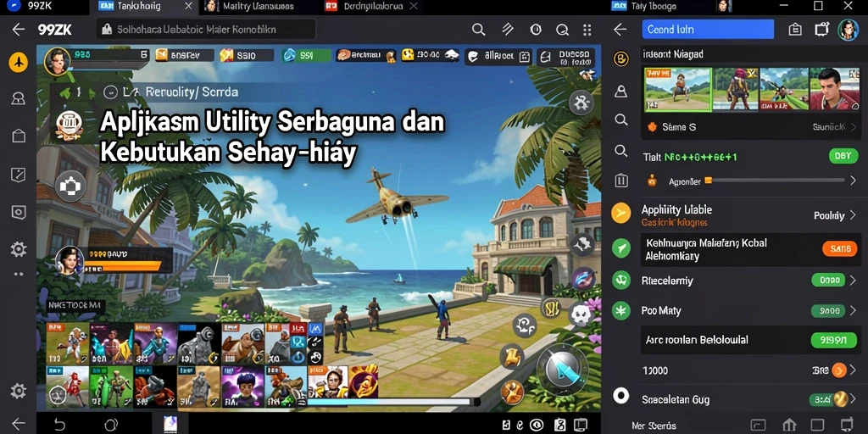Click the upper gear icon in left sidebar

[x=19, y=249]
